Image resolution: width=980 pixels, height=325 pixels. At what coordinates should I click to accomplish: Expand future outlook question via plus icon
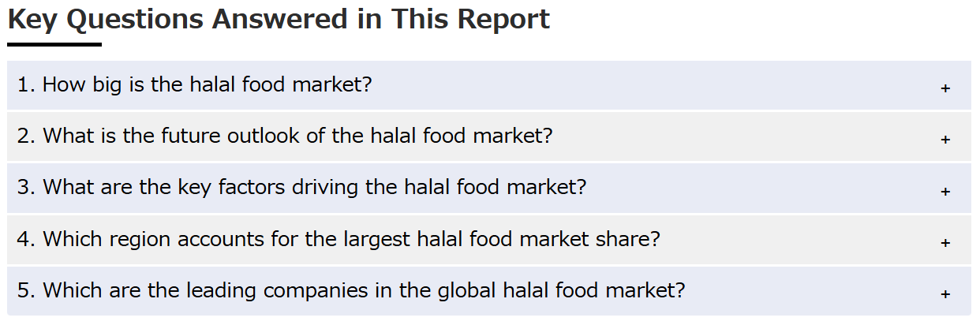tap(945, 140)
